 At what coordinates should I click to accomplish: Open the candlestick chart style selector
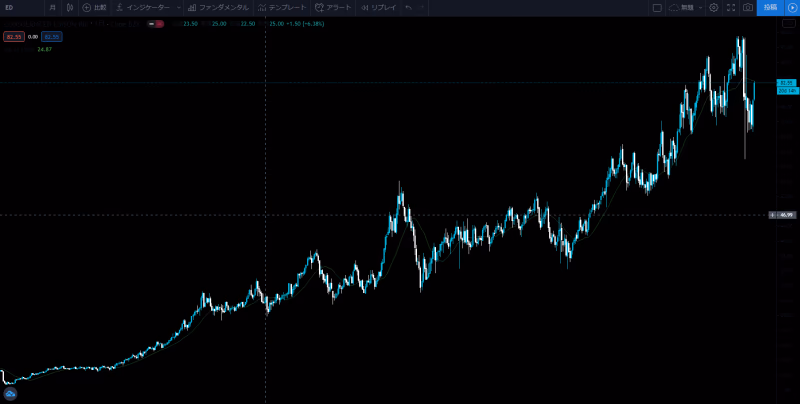pyautogui.click(x=69, y=7)
